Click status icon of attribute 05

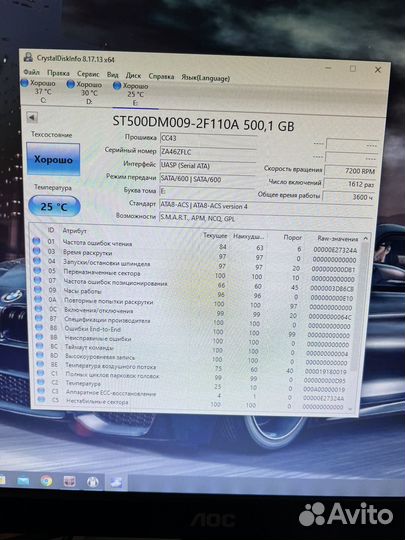[38, 271]
